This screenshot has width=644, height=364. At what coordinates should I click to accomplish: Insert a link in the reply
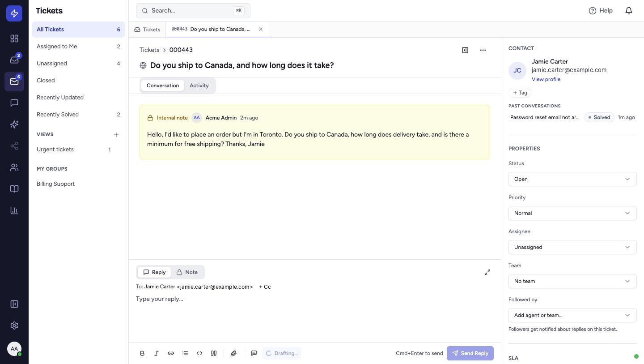(171, 353)
